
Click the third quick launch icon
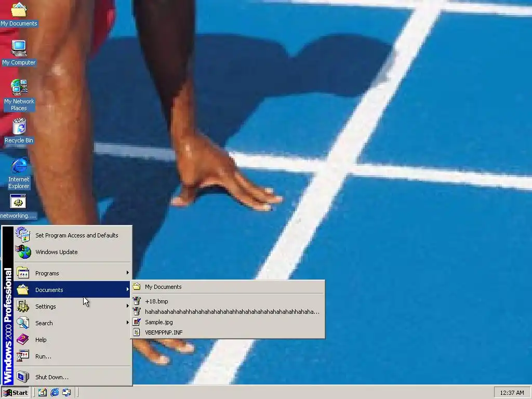[66, 393]
